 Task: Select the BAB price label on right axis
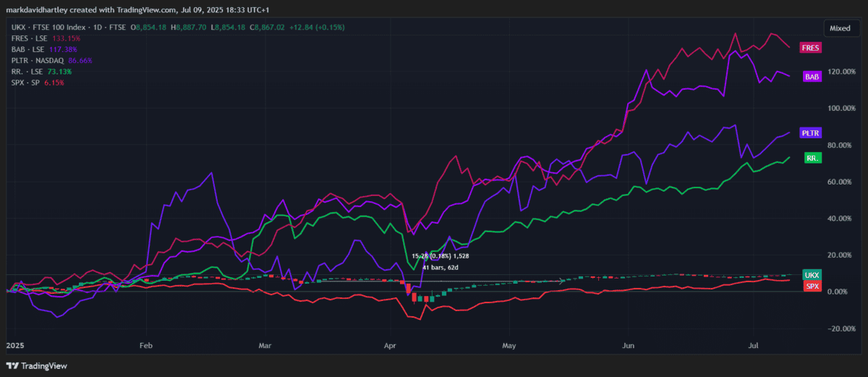pyautogui.click(x=811, y=76)
